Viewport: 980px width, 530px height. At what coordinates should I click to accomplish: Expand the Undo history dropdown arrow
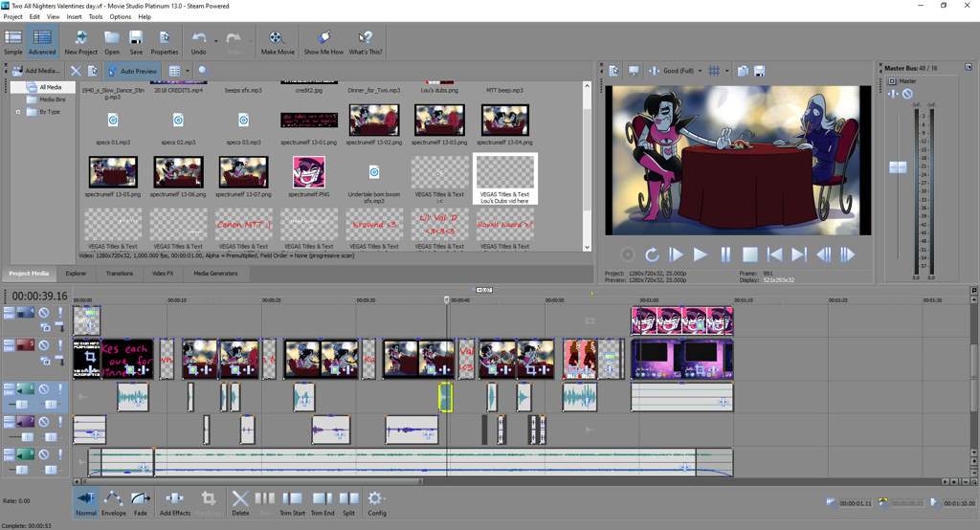pos(215,40)
